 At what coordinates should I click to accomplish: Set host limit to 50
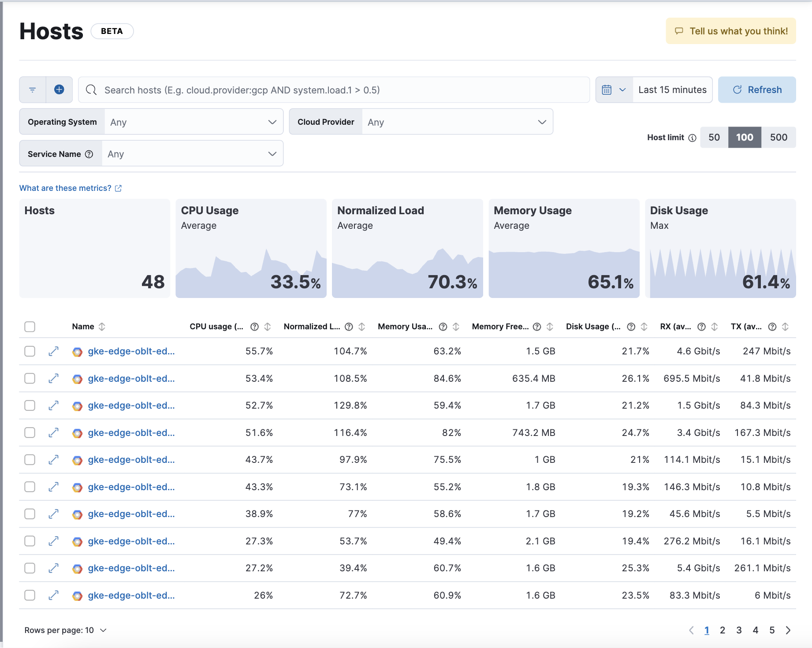714,138
